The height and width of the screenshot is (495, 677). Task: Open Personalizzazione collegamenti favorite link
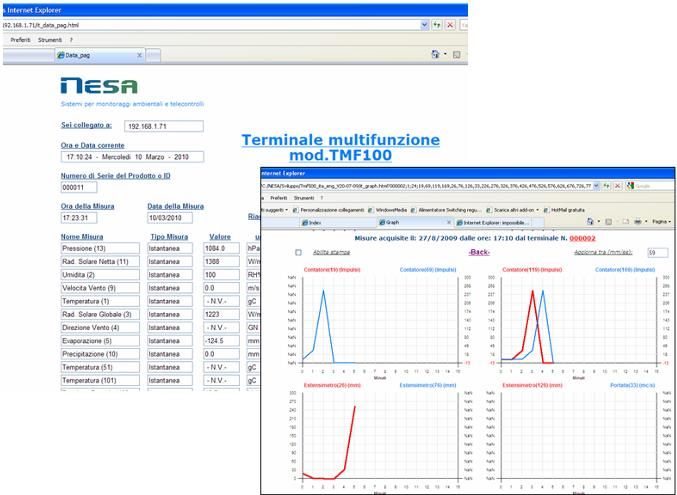pos(329,210)
